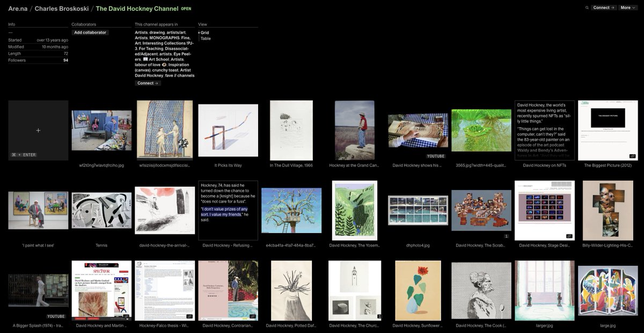This screenshot has width=644, height=333.
Task: Open the david-hockney-the-arrival drawing block
Action: (x=165, y=210)
